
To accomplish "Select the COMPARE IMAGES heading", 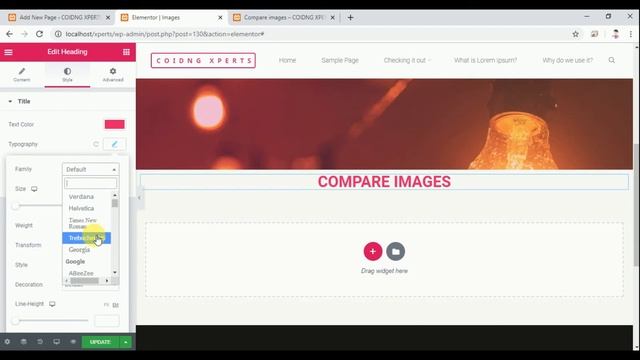I will 384,182.
